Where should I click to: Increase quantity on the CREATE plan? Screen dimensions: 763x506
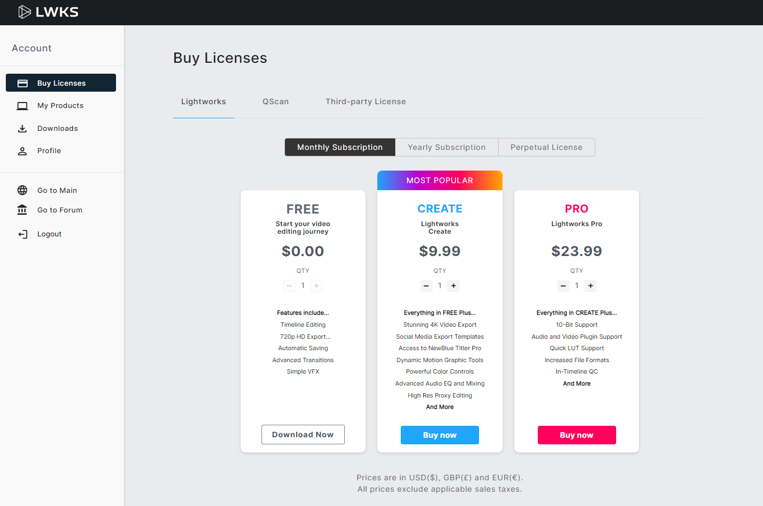click(454, 286)
